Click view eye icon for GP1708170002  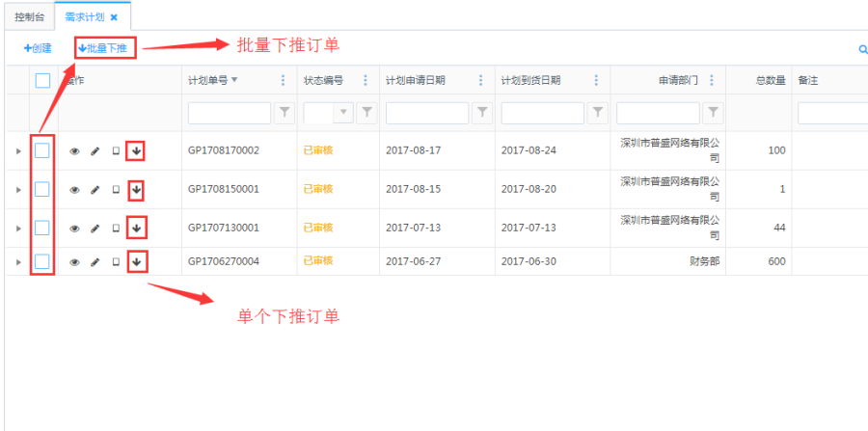click(x=74, y=150)
